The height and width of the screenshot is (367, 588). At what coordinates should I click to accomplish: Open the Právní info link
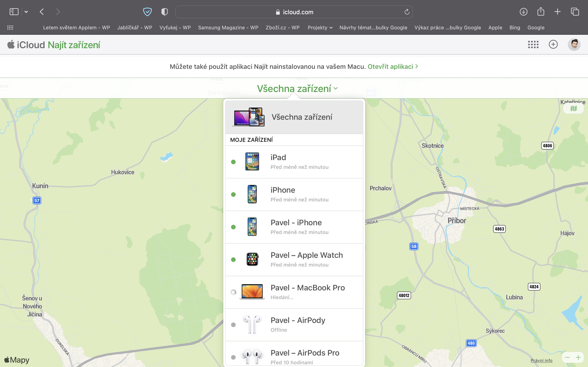[x=541, y=360]
